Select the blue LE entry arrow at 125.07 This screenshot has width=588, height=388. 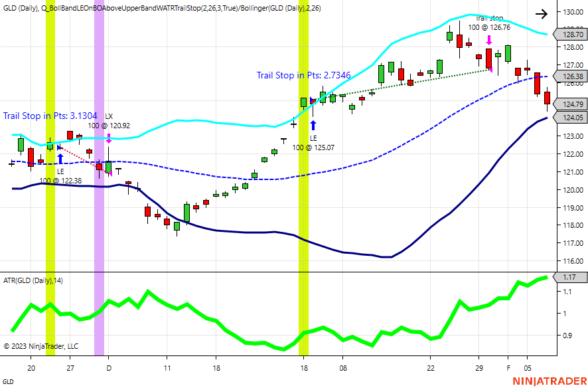point(313,124)
